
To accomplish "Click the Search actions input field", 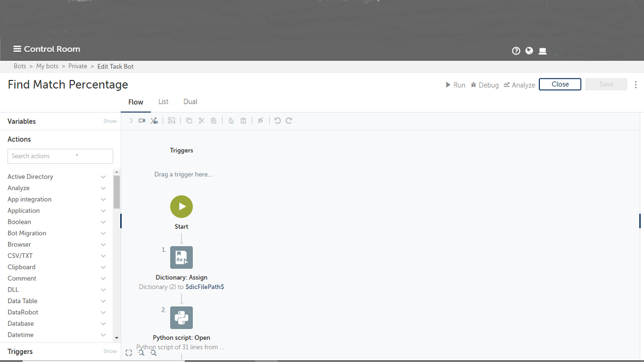I will [x=60, y=156].
